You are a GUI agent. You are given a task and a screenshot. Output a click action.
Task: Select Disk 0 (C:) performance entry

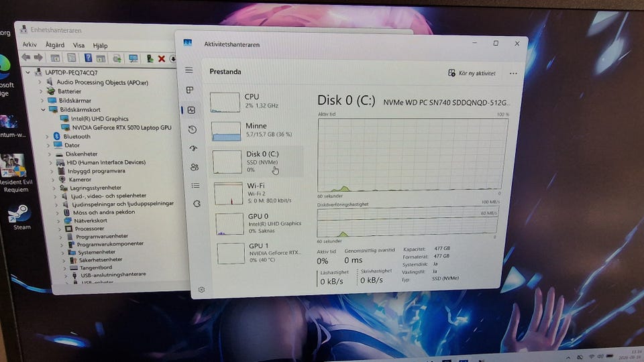click(257, 162)
